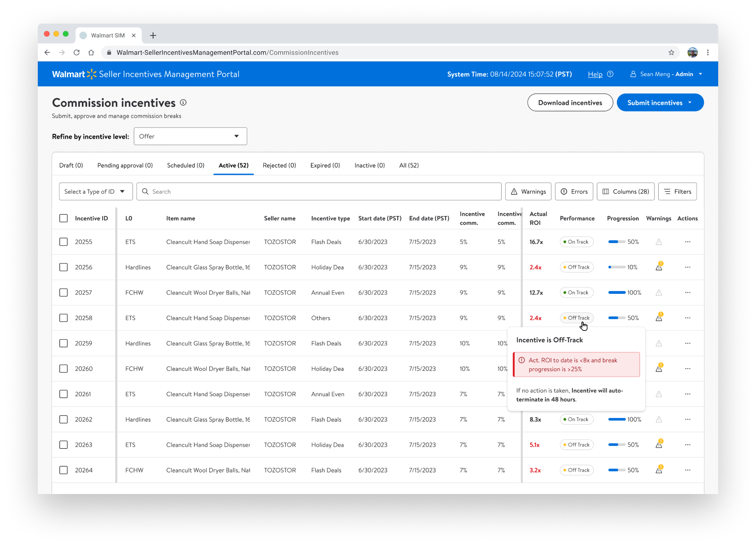The image size is (756, 546).
Task: Click info icon next to Commission incentives
Action: click(183, 102)
